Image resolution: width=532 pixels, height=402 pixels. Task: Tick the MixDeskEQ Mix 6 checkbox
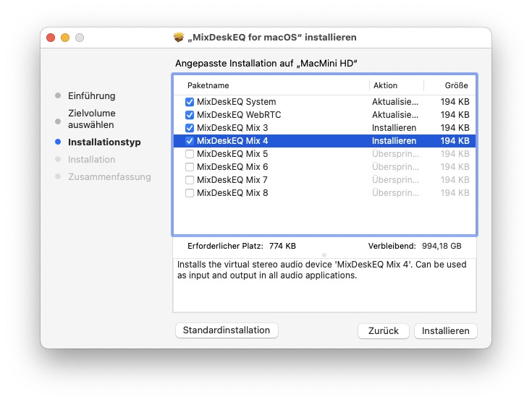click(x=190, y=167)
